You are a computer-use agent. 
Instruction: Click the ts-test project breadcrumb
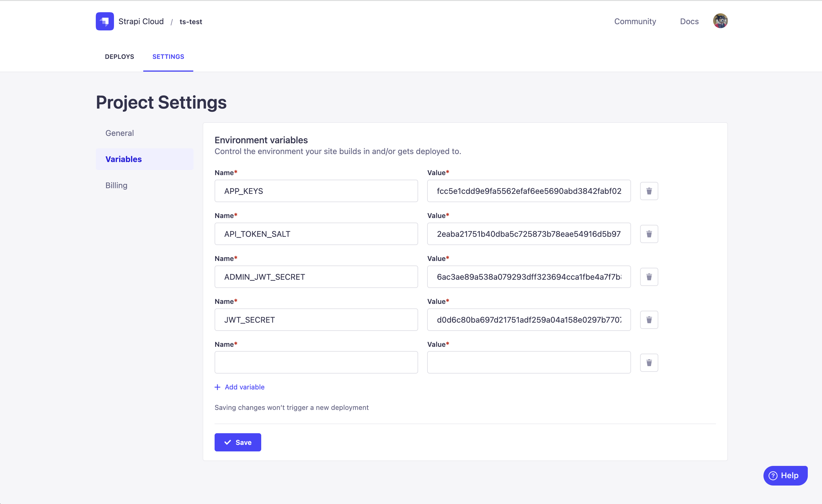pyautogui.click(x=191, y=22)
